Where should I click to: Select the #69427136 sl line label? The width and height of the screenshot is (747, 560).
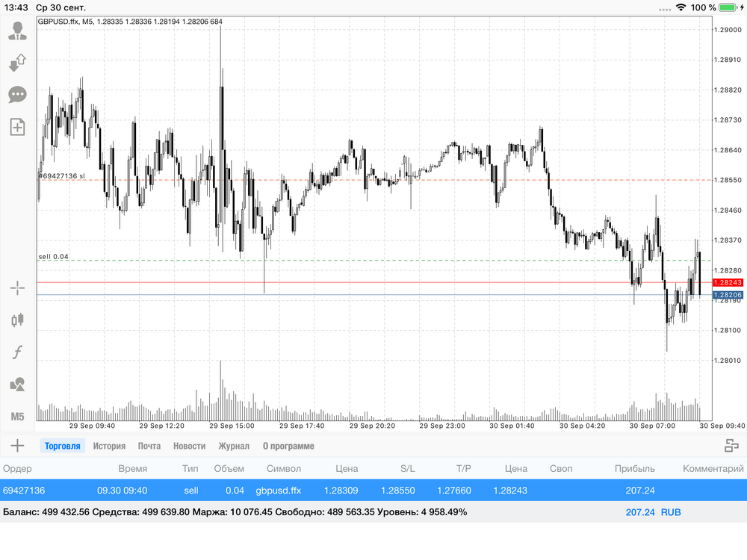point(61,175)
